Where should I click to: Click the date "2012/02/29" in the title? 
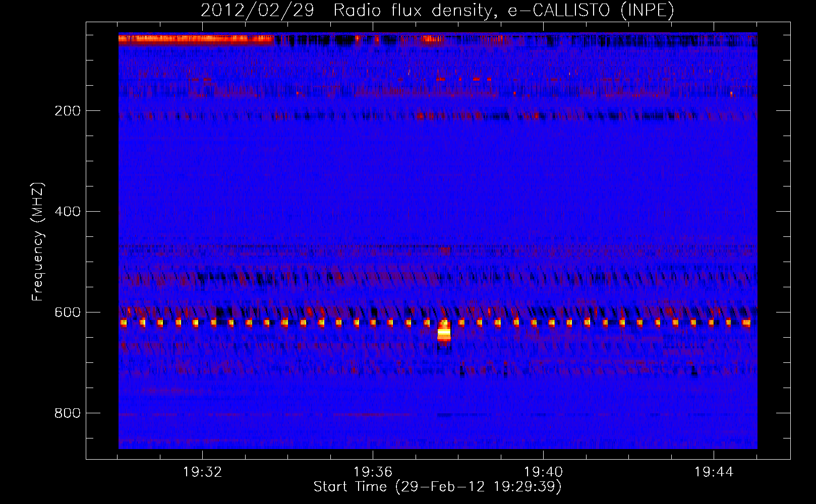(258, 10)
